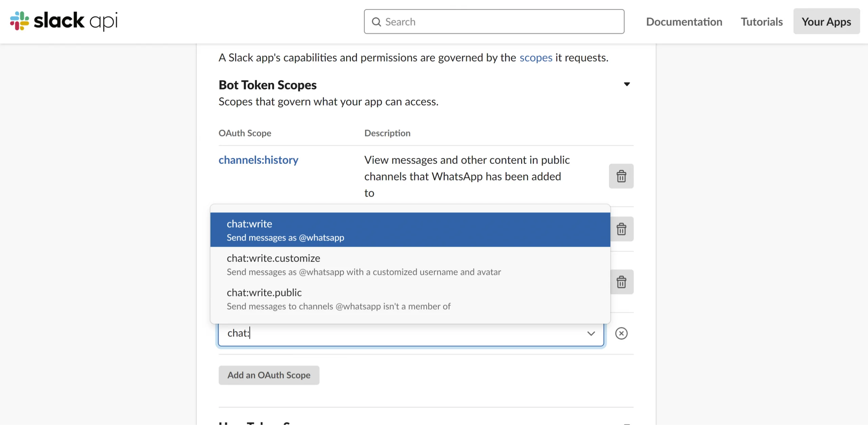
Task: Select chat:write.customize scope option
Action: (410, 264)
